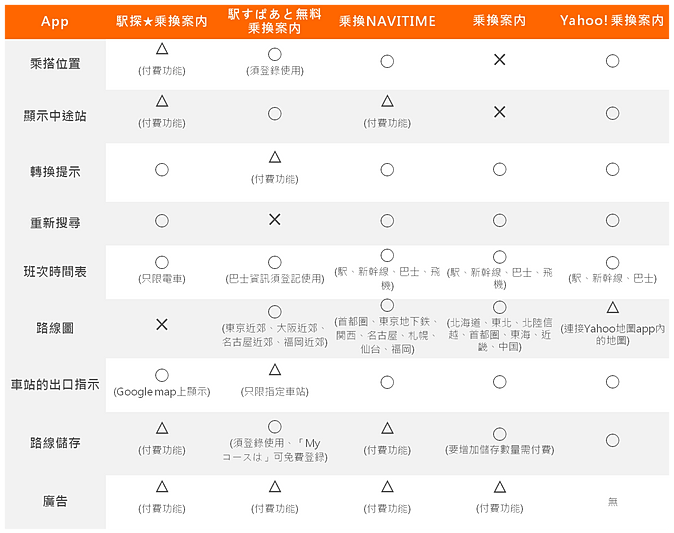Select the 駅探★乗換案内 column header
This screenshot has width=674, height=533.
[x=162, y=21]
